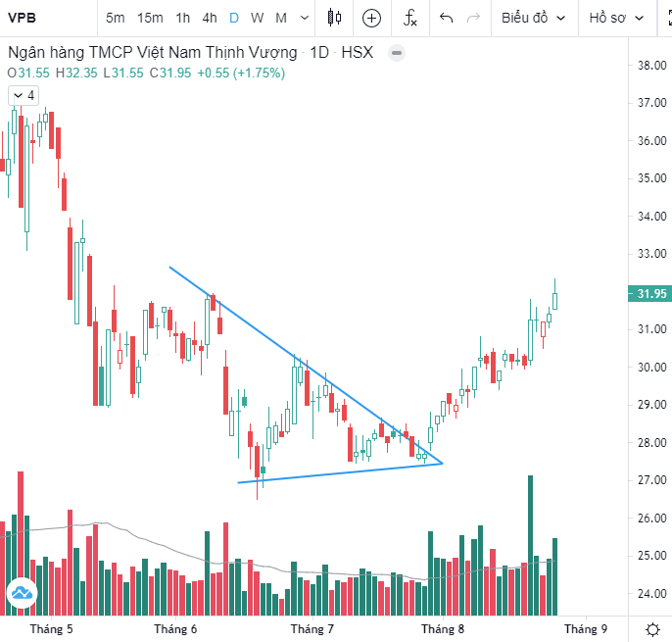Viewport: 672px width, 642px height.
Task: Click the 24.00 price axis label
Action: pos(651,594)
